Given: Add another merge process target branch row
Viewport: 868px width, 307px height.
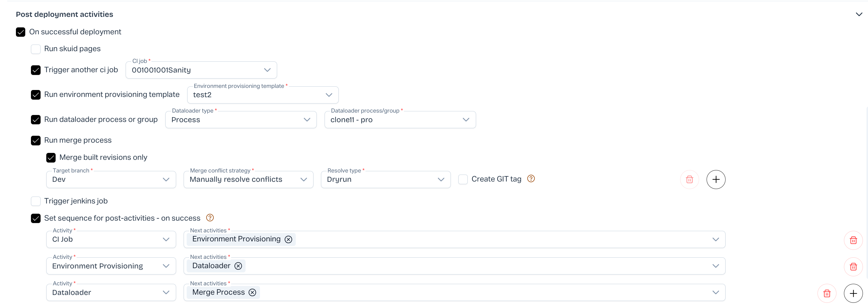Looking at the screenshot, I should (716, 179).
